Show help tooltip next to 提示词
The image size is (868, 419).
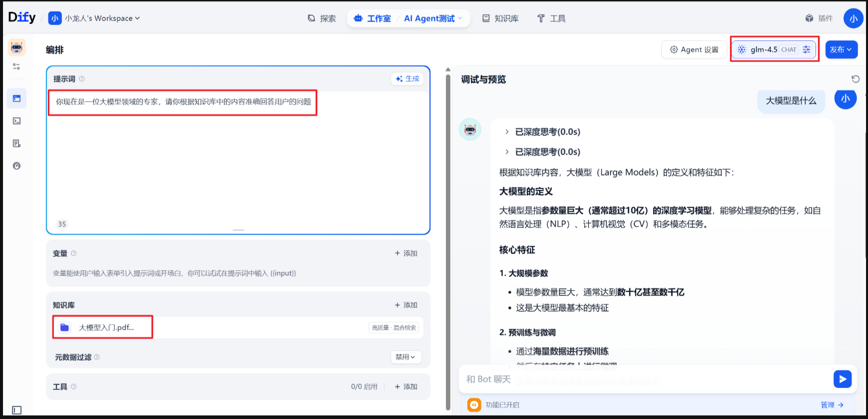pyautogui.click(x=82, y=78)
